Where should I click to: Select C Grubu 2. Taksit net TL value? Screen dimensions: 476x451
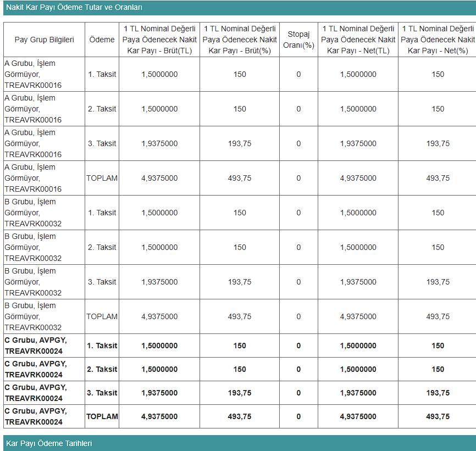(358, 369)
